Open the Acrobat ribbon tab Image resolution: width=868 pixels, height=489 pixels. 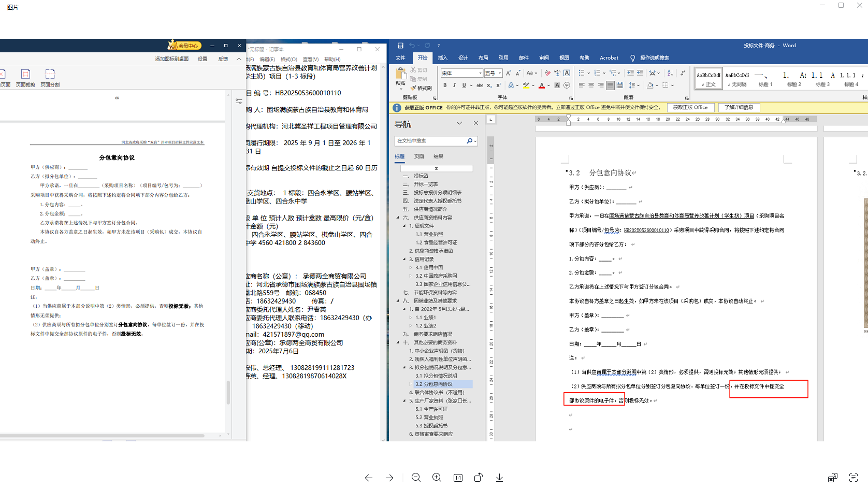[609, 58]
